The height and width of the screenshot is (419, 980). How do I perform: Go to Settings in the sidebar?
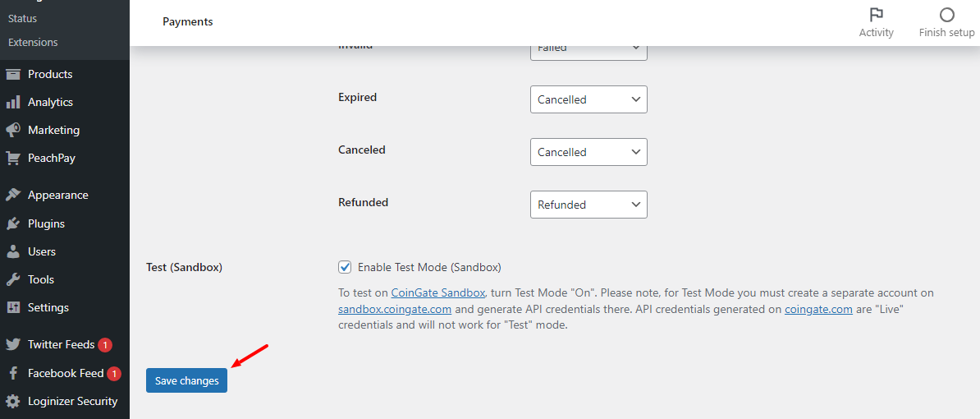click(x=48, y=307)
